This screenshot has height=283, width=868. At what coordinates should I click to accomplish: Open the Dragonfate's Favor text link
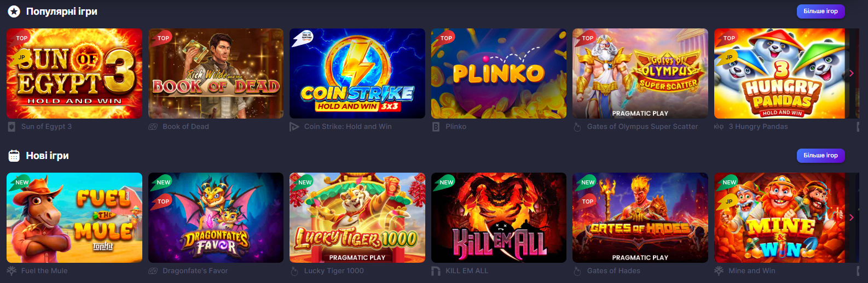click(x=195, y=271)
